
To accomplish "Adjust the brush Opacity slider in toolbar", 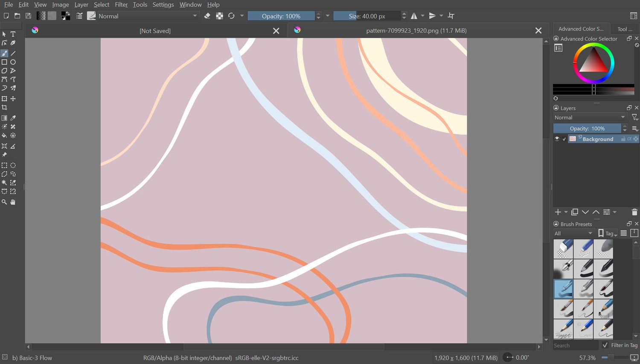I will pyautogui.click(x=281, y=16).
